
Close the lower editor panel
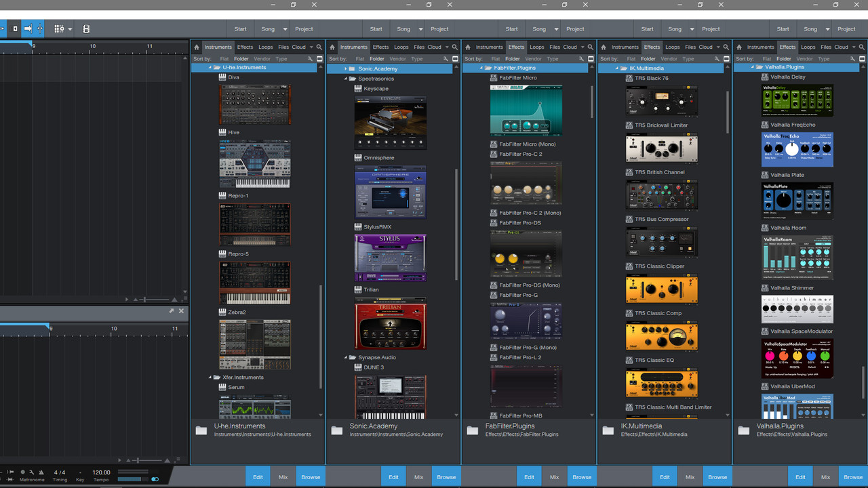[181, 311]
